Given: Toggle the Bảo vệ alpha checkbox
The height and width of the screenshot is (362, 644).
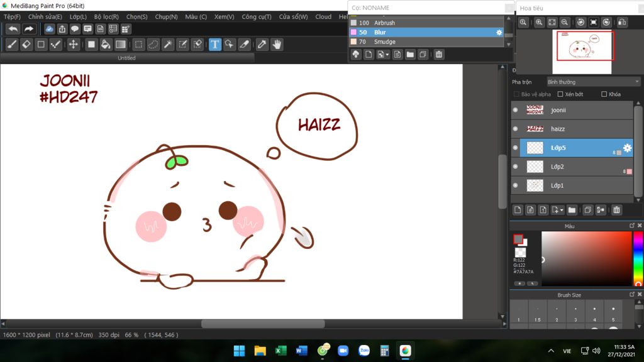Looking at the screenshot, I should (x=516, y=94).
